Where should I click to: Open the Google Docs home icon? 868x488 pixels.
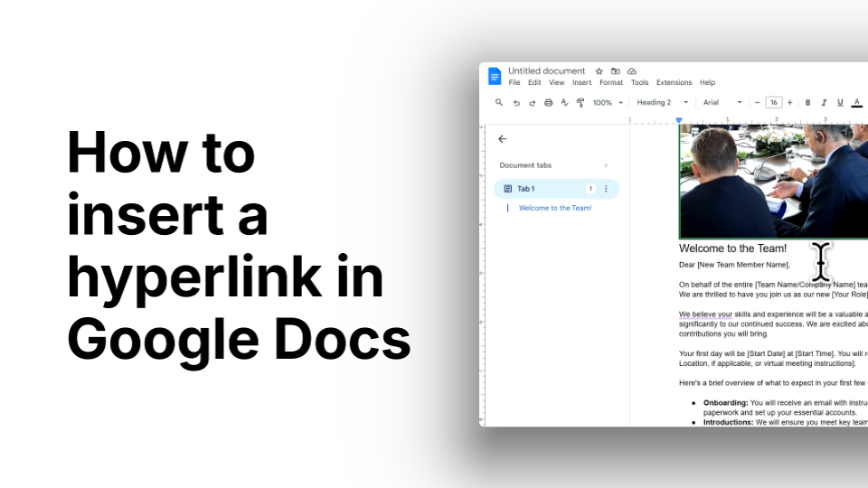click(495, 76)
